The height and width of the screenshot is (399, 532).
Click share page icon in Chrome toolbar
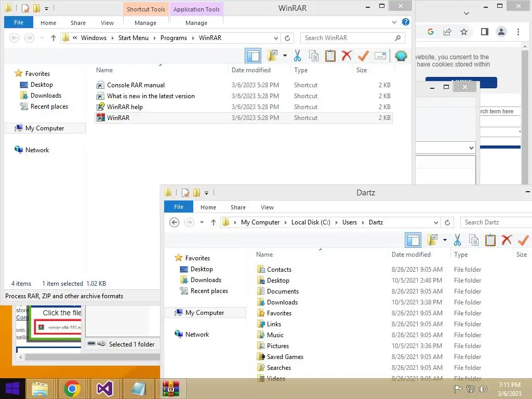447,32
